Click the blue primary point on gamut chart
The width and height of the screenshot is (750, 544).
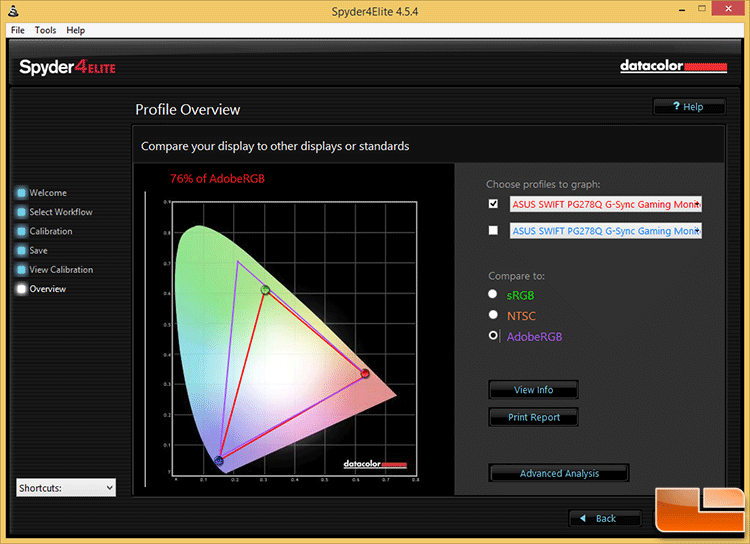[x=219, y=461]
